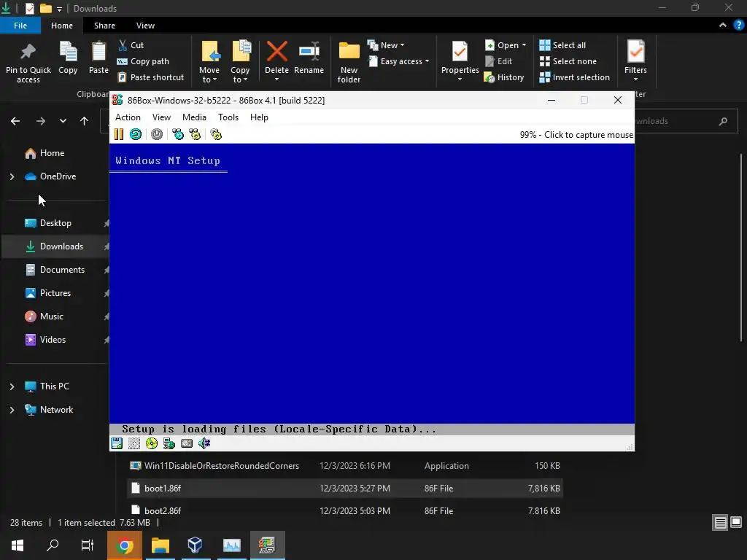Image resolution: width=747 pixels, height=560 pixels.
Task: Click the sound speaker icon in 86Box
Action: (204, 443)
